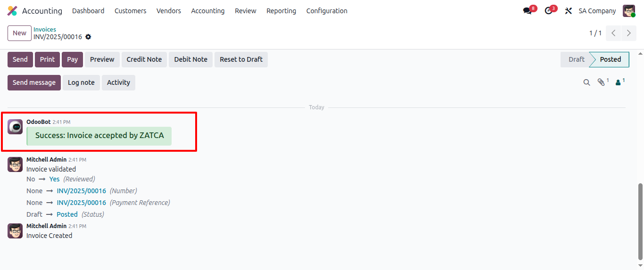Go to the previous record arrow
The height and width of the screenshot is (270, 644).
pyautogui.click(x=613, y=33)
